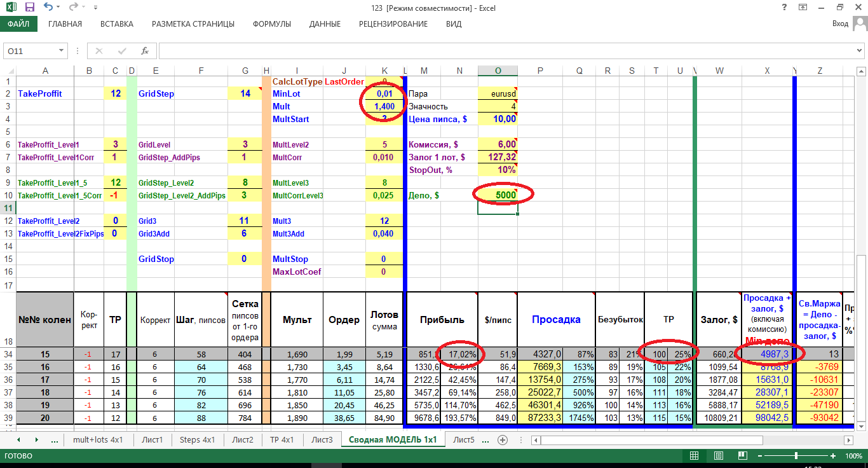The height and width of the screenshot is (468, 868).
Task: Select GridStep value cell 14
Action: tap(245, 93)
